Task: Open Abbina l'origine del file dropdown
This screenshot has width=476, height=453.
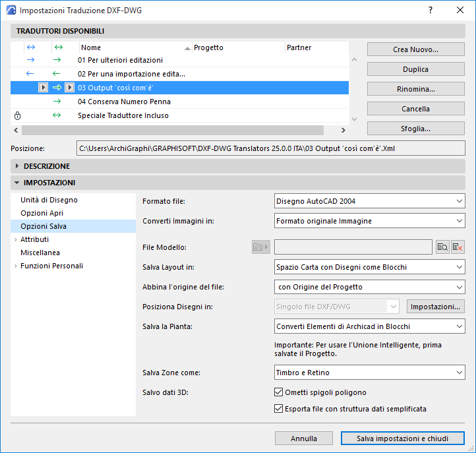Action: coord(369,287)
